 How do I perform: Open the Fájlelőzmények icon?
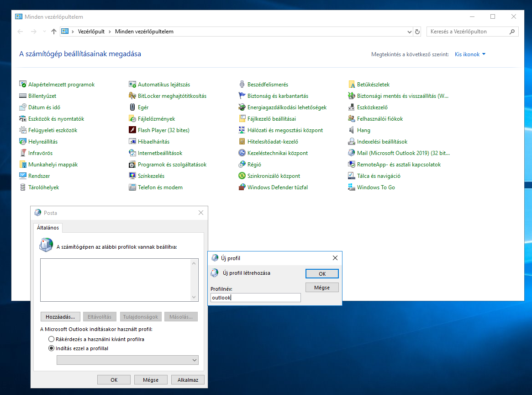coord(132,119)
